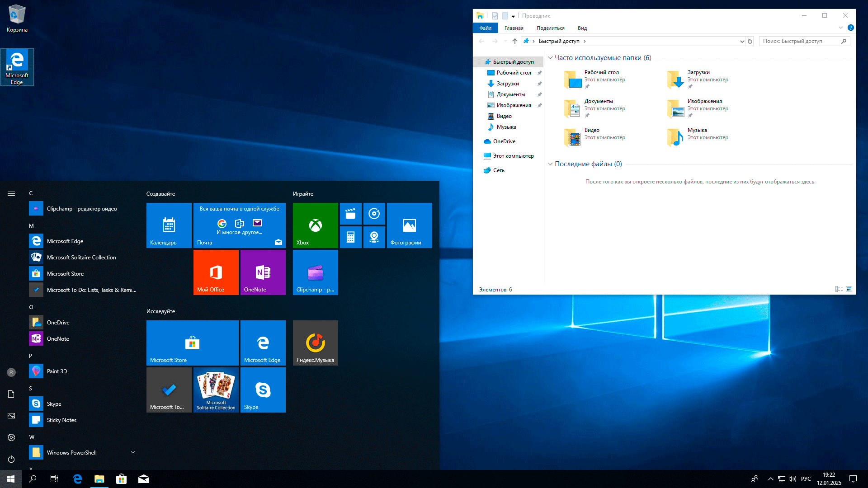The height and width of the screenshot is (488, 868).
Task: Click the Power icon in Start menu
Action: click(11, 459)
